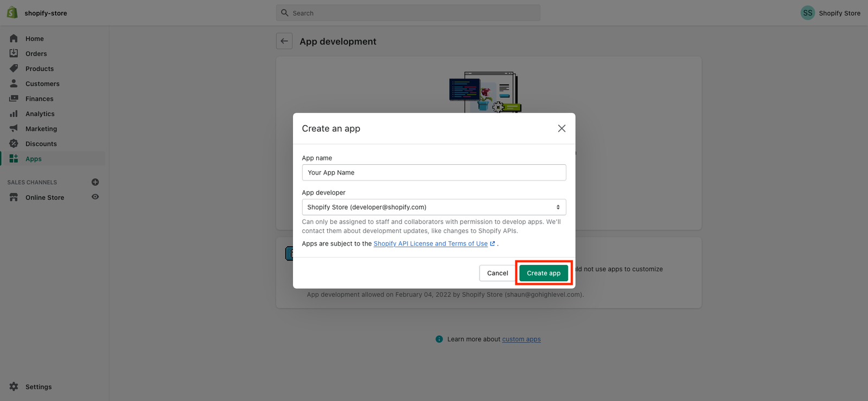Open the Marketing megaphone icon
Screen dimensions: 868x401
(x=14, y=128)
